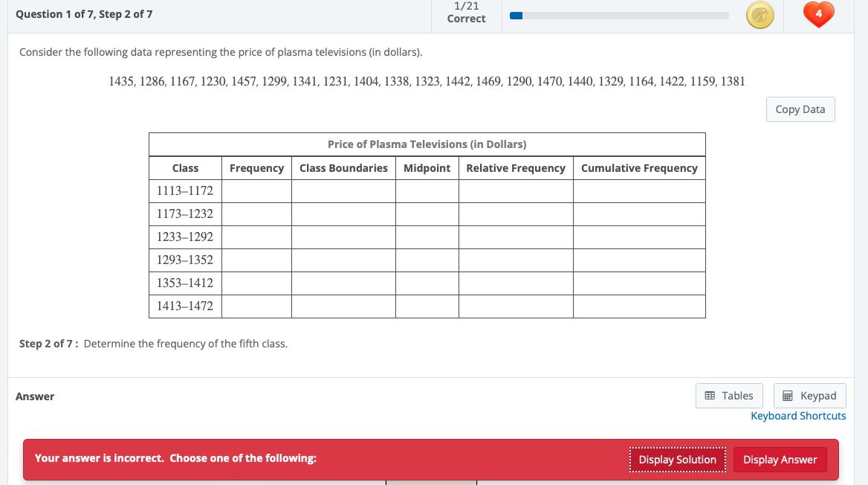This screenshot has height=485, width=868.
Task: Click Display Solution
Action: pos(678,460)
